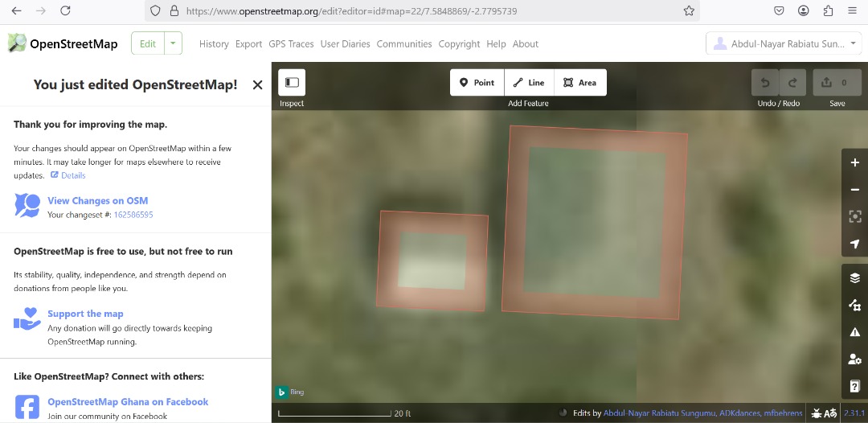Zoom in on the map
This screenshot has width=868, height=423.
coord(854,162)
